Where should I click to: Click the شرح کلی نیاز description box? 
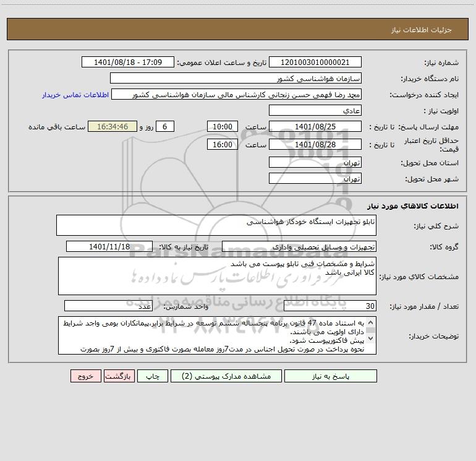pyautogui.click(x=216, y=225)
